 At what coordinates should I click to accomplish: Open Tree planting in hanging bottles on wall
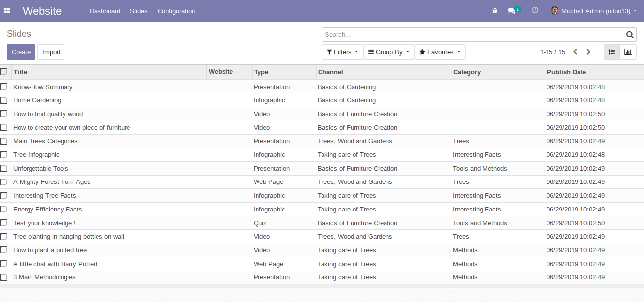tap(69, 237)
